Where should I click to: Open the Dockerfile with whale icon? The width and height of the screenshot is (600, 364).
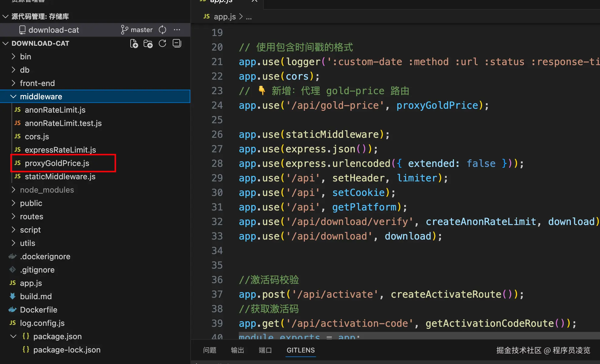(x=38, y=310)
